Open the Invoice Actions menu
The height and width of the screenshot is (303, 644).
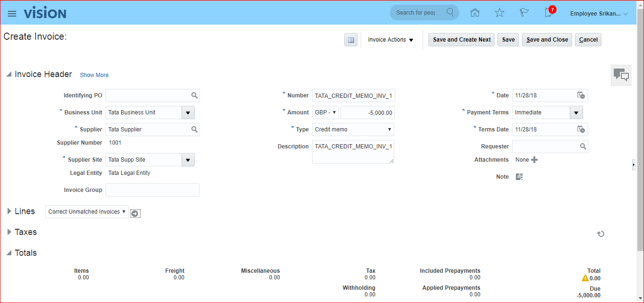pyautogui.click(x=391, y=40)
